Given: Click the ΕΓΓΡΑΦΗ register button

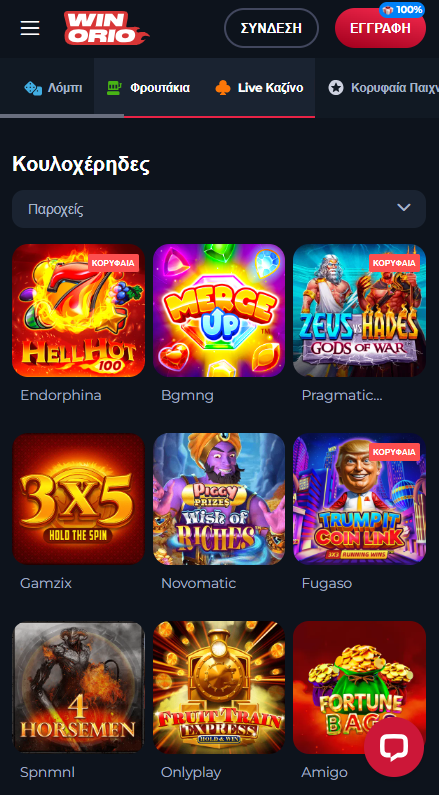Looking at the screenshot, I should [380, 28].
